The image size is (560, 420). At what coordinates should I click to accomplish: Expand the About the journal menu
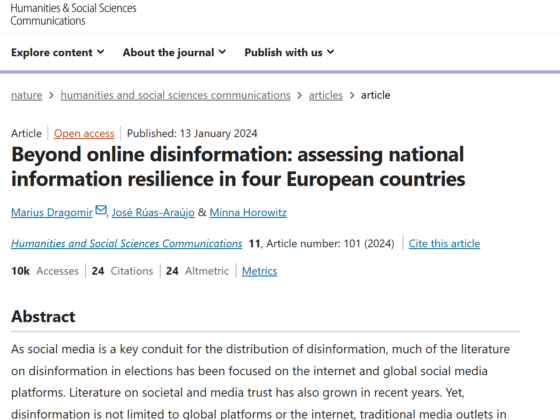[174, 52]
